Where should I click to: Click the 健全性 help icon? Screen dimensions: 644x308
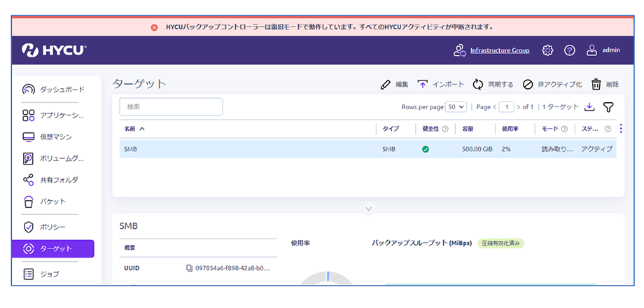pos(444,129)
